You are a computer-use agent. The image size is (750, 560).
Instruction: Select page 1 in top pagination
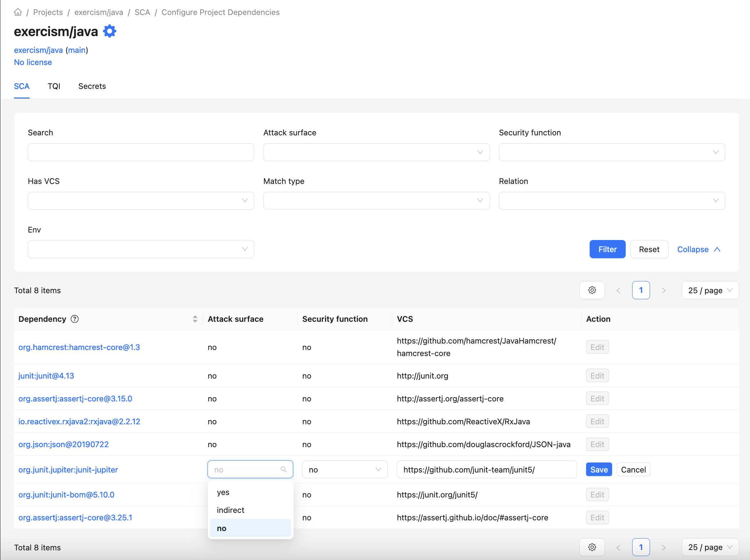[x=641, y=290]
